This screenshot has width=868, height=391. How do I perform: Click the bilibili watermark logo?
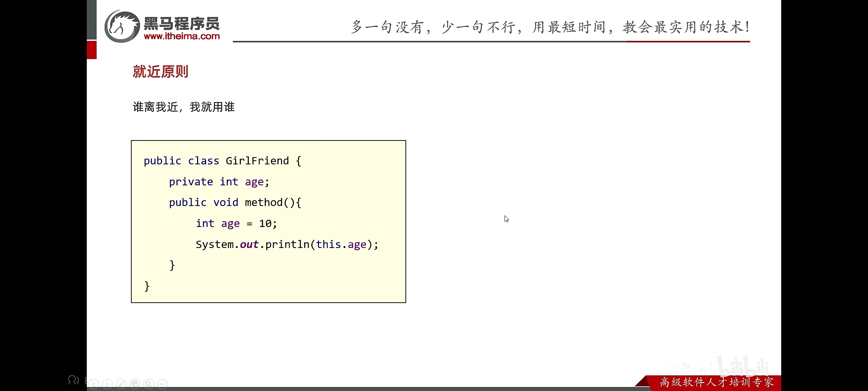click(x=743, y=367)
